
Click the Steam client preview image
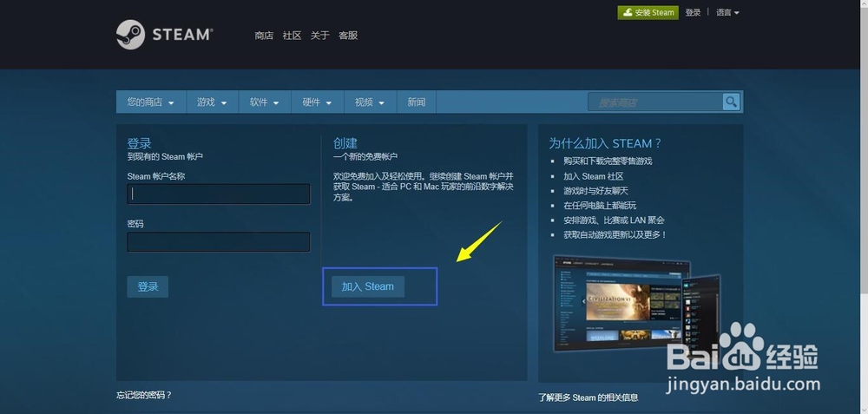pos(636,303)
